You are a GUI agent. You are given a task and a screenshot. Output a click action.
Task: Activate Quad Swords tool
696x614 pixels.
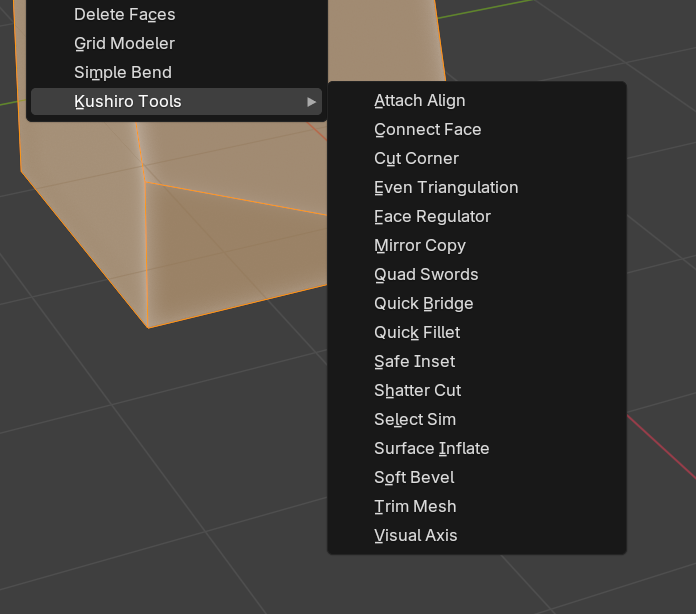(477, 275)
